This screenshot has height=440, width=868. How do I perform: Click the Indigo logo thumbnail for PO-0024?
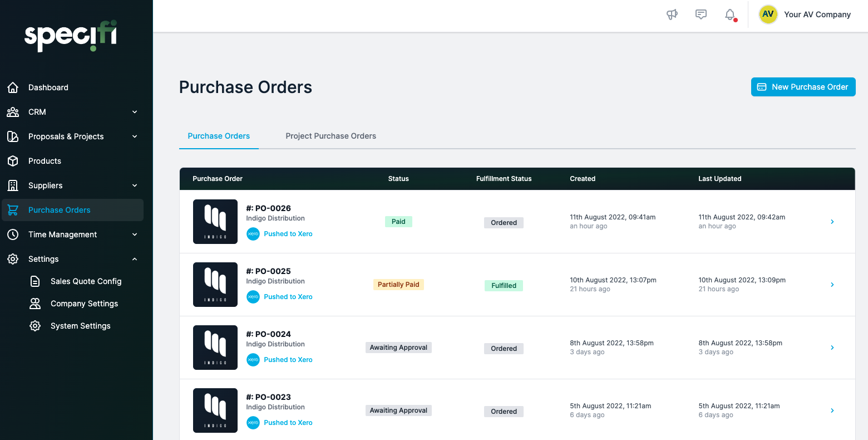click(215, 348)
